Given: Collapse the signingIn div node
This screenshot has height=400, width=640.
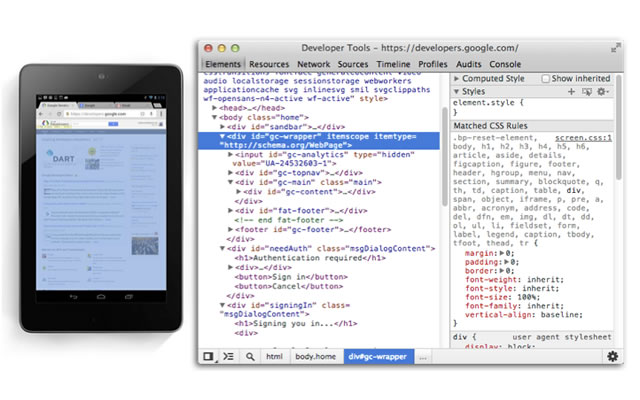Looking at the screenshot, I should click(222, 305).
